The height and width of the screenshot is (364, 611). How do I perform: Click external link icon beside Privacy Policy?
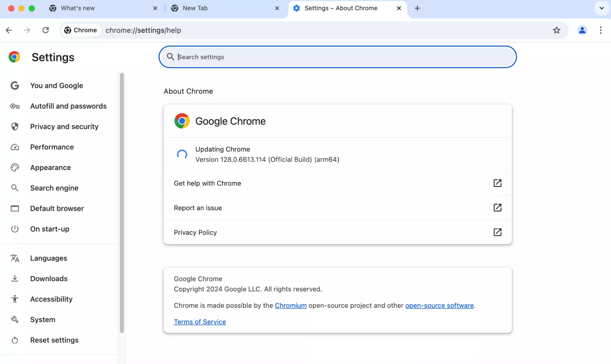point(497,232)
